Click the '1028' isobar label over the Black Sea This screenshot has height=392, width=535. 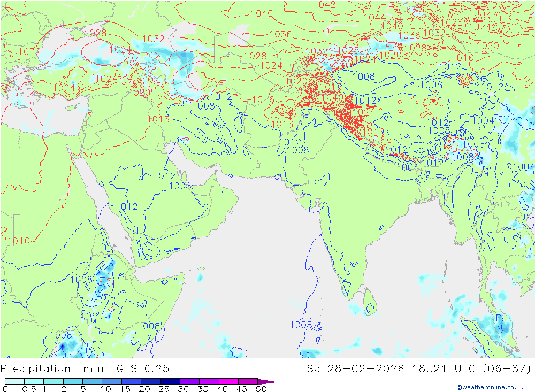point(96,33)
